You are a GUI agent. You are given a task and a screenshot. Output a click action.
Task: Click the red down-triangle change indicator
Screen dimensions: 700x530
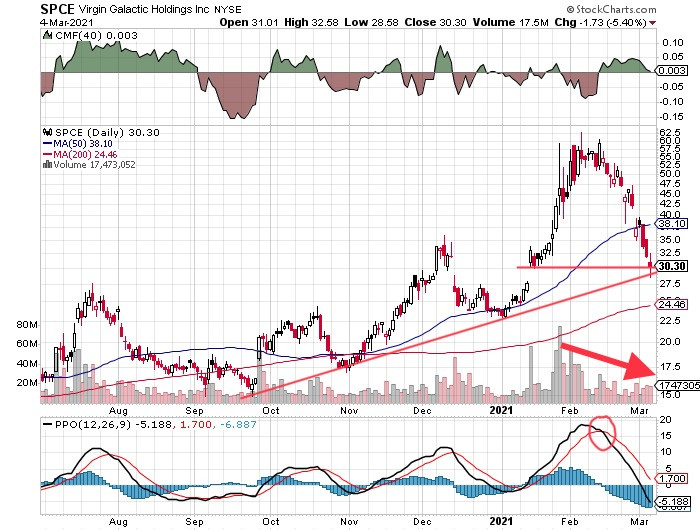click(x=653, y=23)
